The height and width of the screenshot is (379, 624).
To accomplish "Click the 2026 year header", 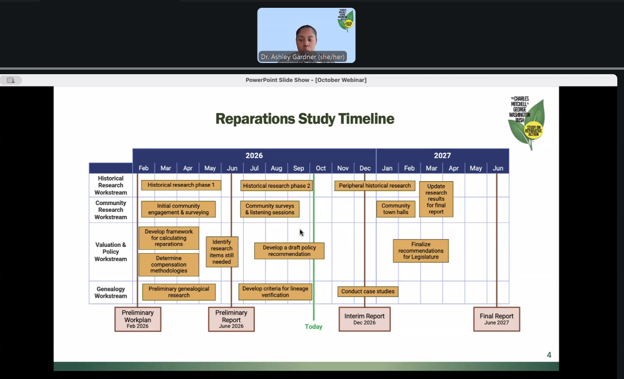I will click(254, 156).
